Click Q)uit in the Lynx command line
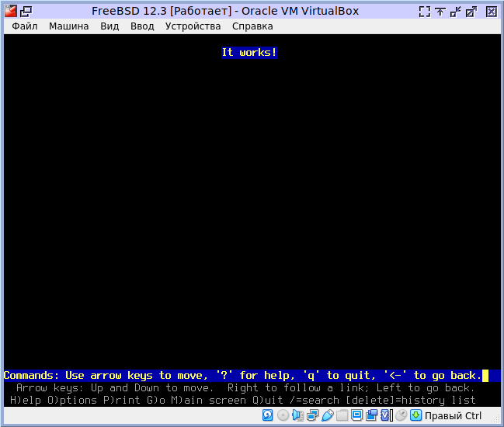 (268, 400)
